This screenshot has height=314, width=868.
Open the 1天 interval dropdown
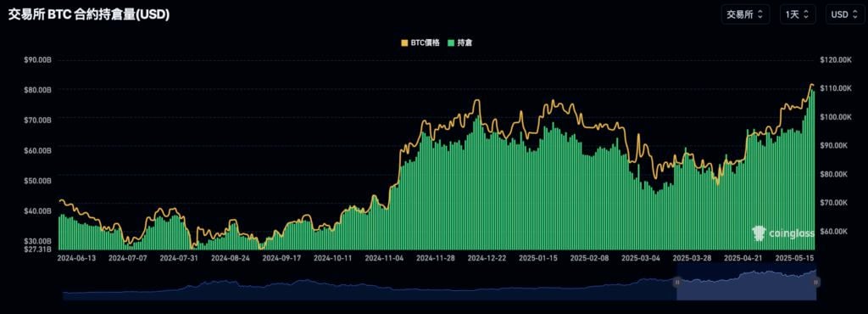click(798, 14)
